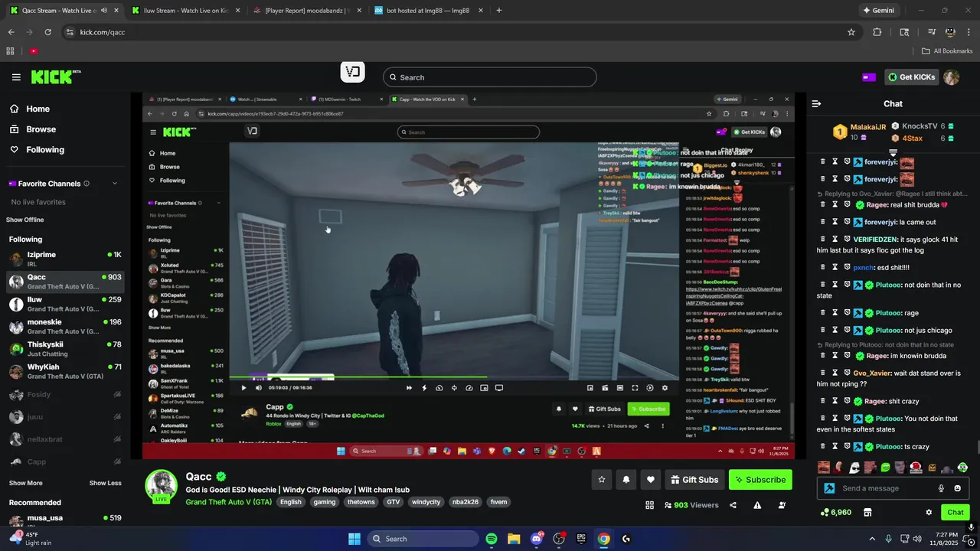This screenshot has height=551, width=980.
Task: Timeout pxnch with the hourglass icon
Action: [x=835, y=268]
